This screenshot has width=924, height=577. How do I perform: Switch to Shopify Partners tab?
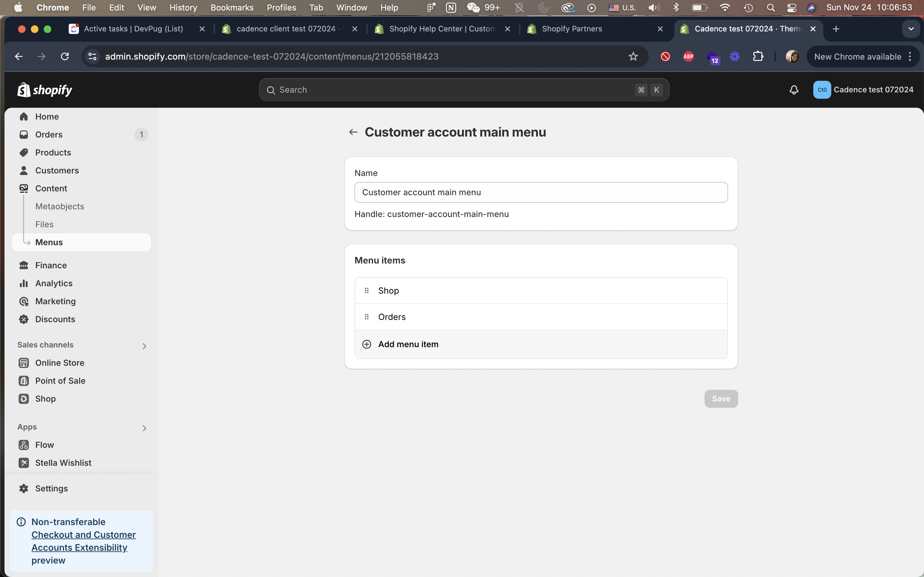pos(572,29)
